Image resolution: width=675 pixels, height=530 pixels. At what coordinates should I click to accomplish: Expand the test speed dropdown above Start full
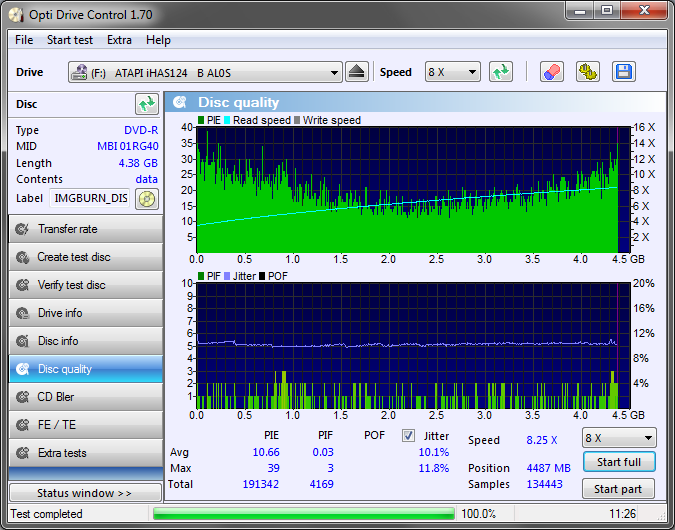(619, 438)
